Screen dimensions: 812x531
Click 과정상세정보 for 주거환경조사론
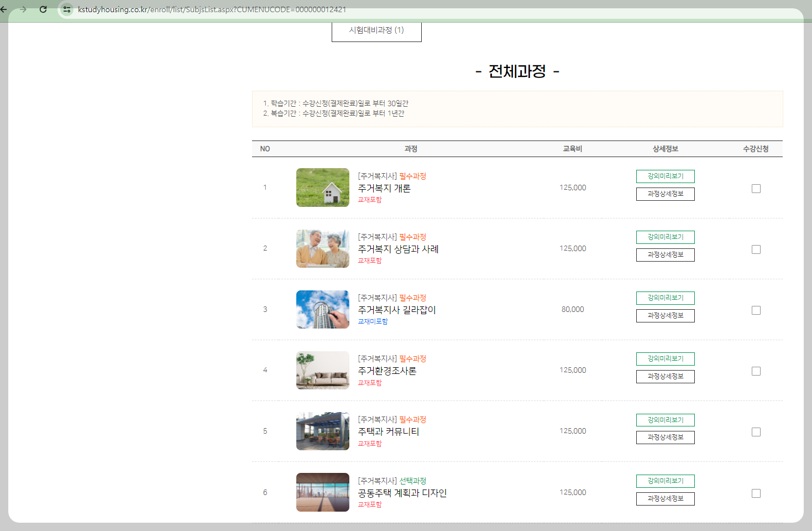coord(665,376)
